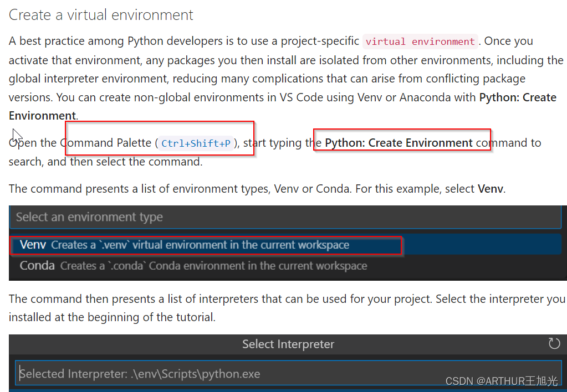Expand the Conda environment description row

(x=194, y=265)
